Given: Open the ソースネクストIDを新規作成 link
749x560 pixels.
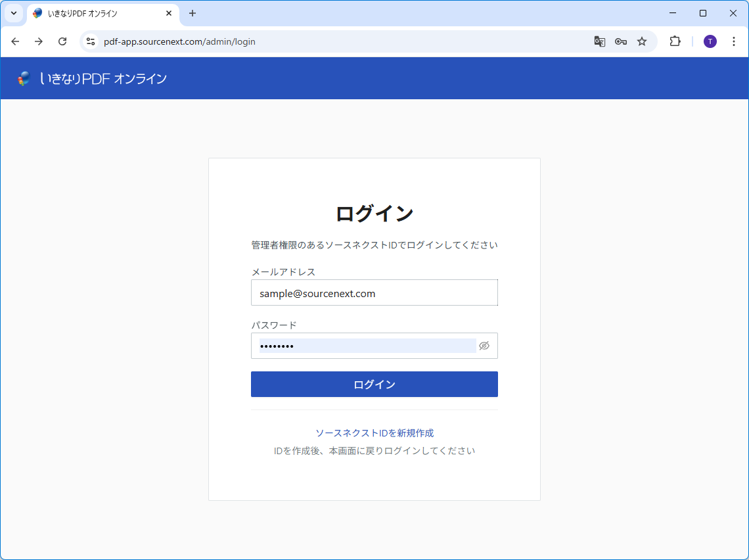Looking at the screenshot, I should pos(374,433).
